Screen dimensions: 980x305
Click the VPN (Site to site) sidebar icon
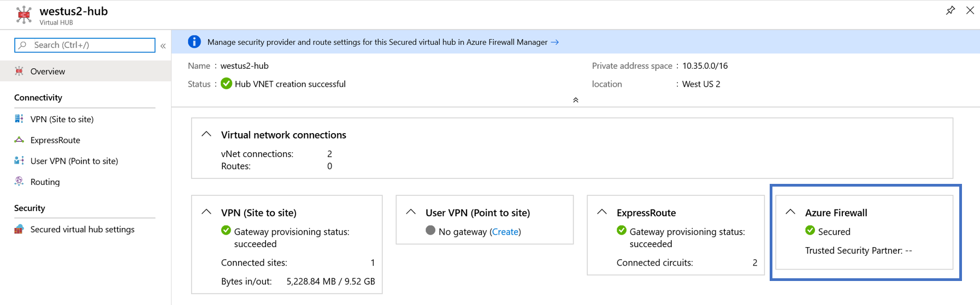(19, 119)
